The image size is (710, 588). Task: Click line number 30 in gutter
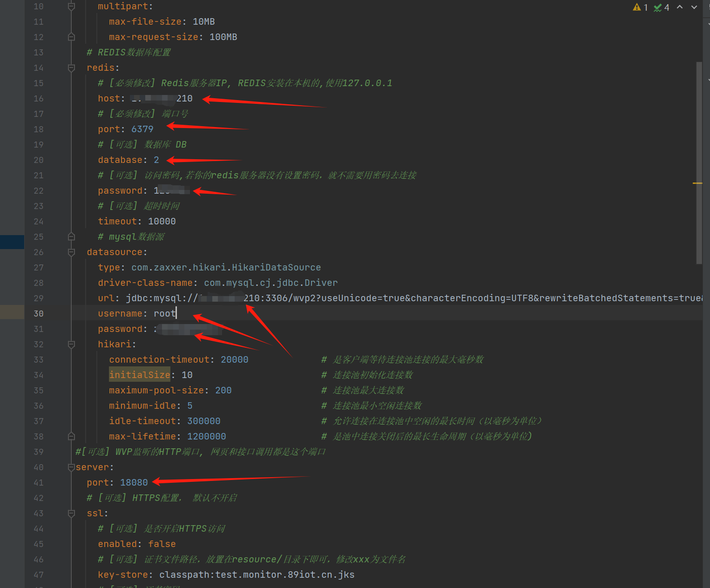click(39, 314)
